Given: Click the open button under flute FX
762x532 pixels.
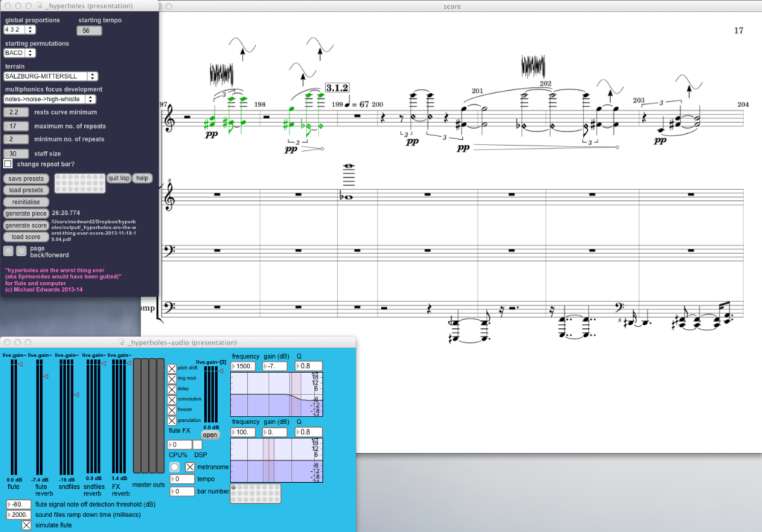Looking at the screenshot, I should (x=210, y=435).
